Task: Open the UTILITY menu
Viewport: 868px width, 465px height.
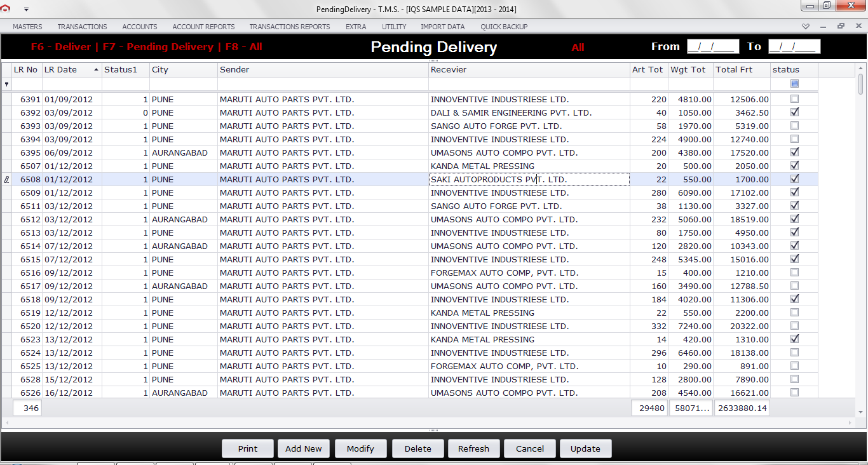Action: 394,27
